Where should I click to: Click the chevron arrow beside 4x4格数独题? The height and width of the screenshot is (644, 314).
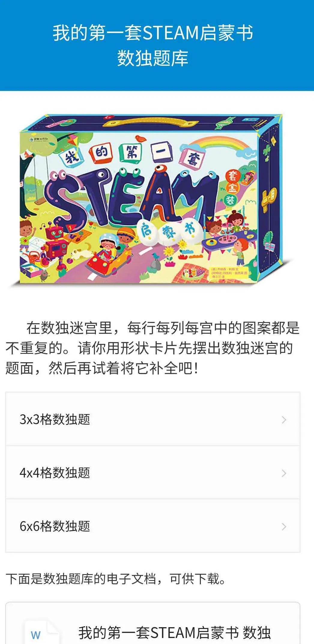point(284,473)
